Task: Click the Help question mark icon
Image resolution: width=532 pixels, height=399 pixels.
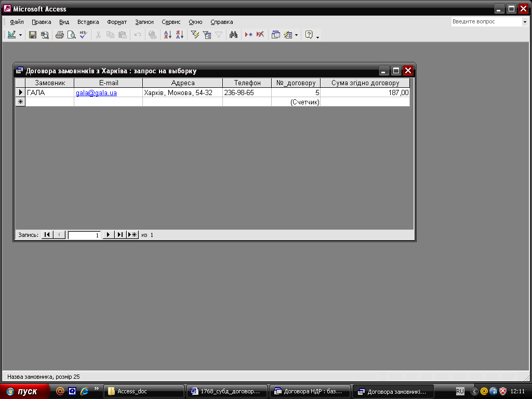Action: point(309,35)
